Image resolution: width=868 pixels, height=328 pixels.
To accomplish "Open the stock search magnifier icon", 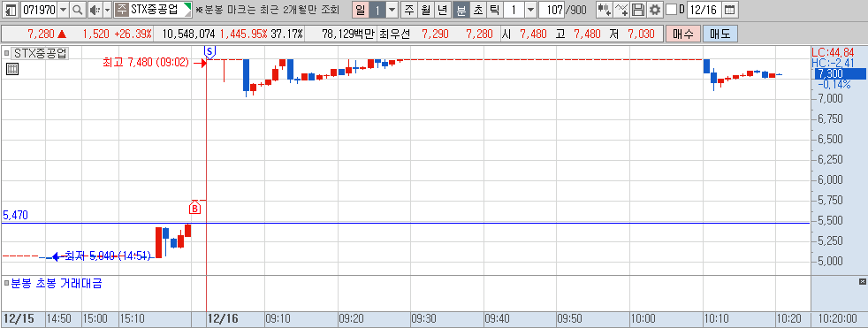I will 78,10.
